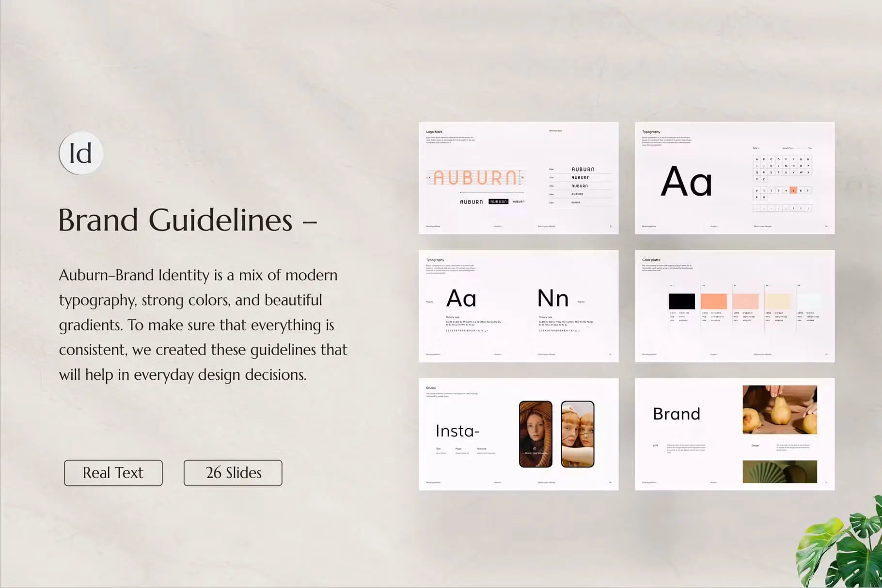
Task: Select the black color swatch
Action: click(681, 301)
